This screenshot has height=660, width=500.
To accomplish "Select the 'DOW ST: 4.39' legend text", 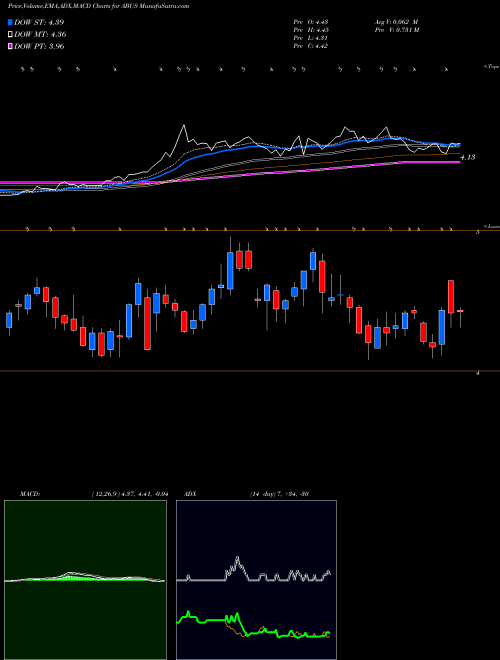I will point(39,22).
